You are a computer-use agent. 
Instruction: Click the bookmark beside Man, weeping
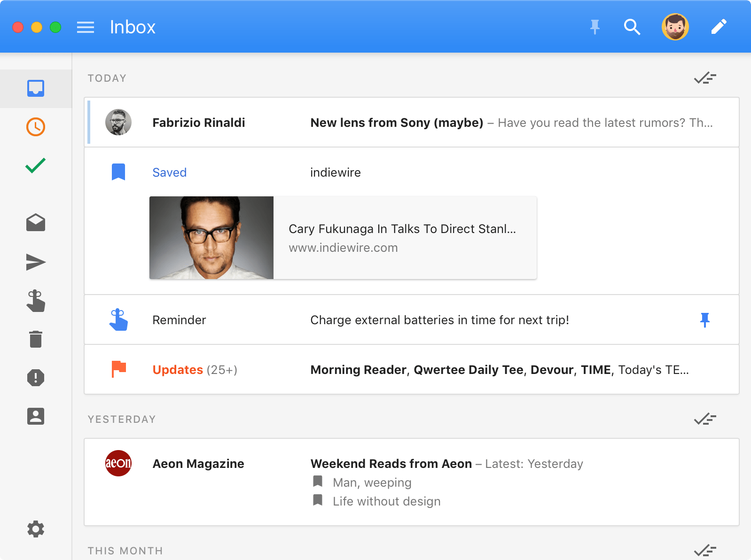point(318,481)
